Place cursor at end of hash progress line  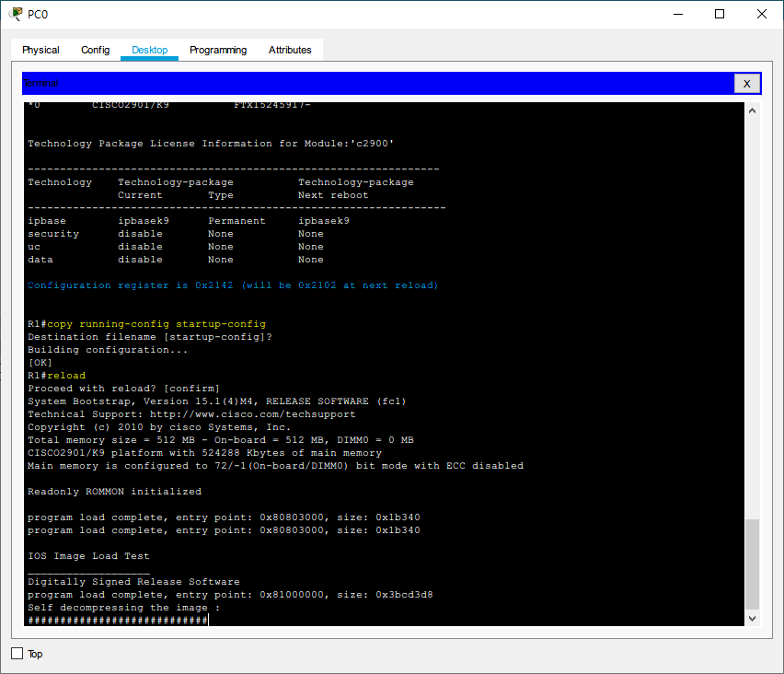click(x=209, y=621)
